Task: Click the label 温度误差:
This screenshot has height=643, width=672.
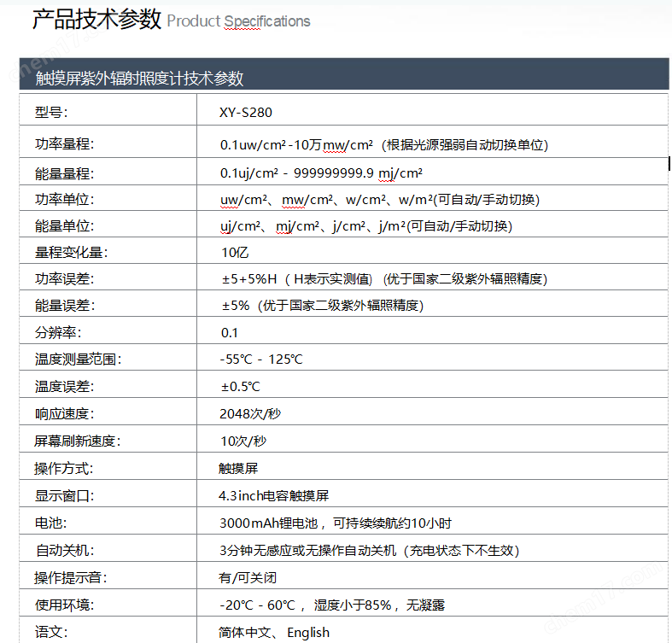Action: pyautogui.click(x=64, y=387)
